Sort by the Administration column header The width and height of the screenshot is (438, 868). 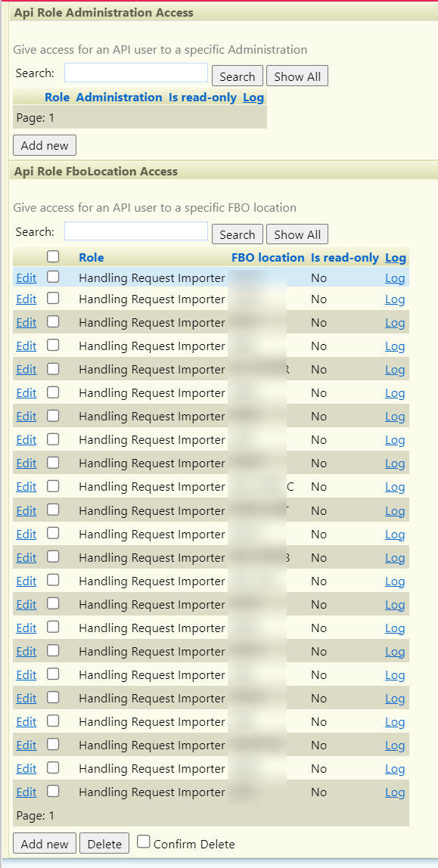click(119, 98)
